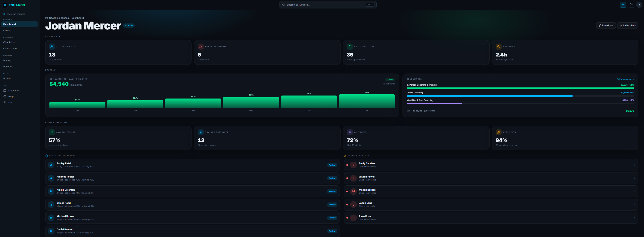Click the Active Clients people icon
The image size is (644, 237).
tap(52, 47)
